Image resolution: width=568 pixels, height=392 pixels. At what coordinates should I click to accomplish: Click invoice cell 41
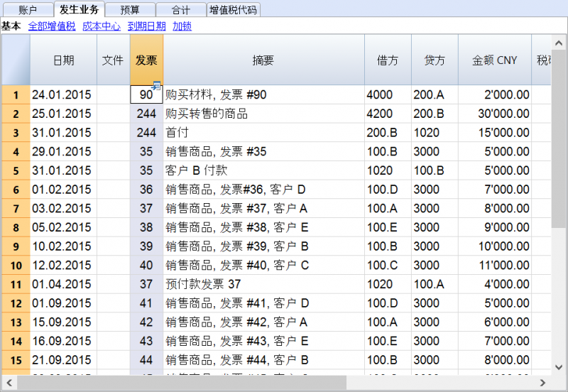pos(146,303)
